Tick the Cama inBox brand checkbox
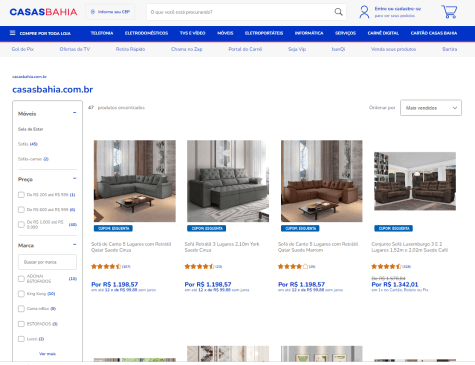The image size is (475, 365). tap(21, 309)
